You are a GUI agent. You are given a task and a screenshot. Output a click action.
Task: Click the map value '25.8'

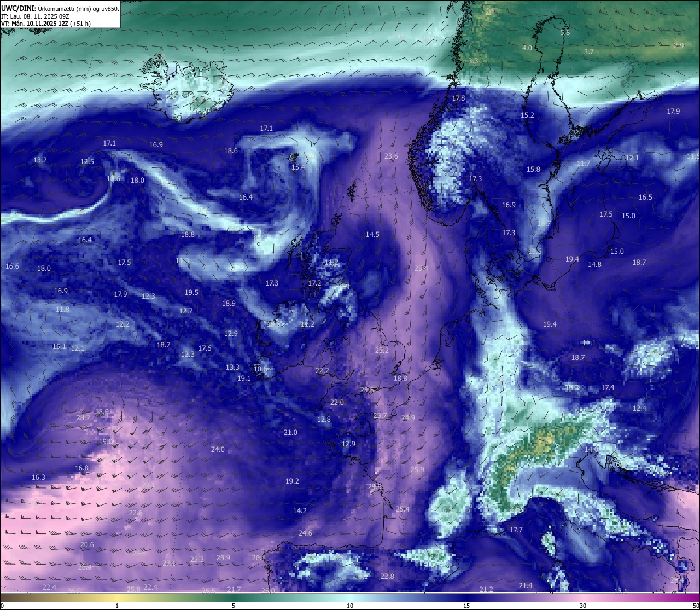[x=133, y=589]
